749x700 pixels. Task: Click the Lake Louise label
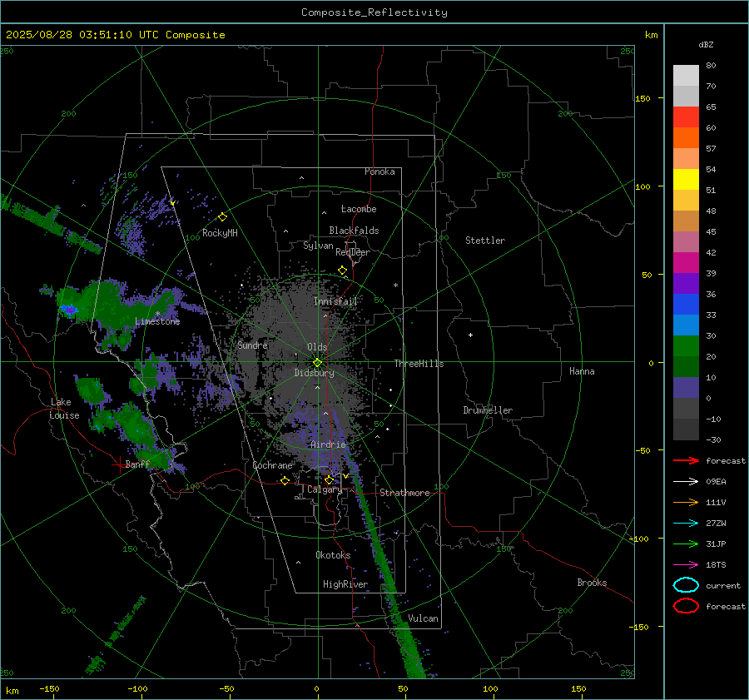click(64, 409)
